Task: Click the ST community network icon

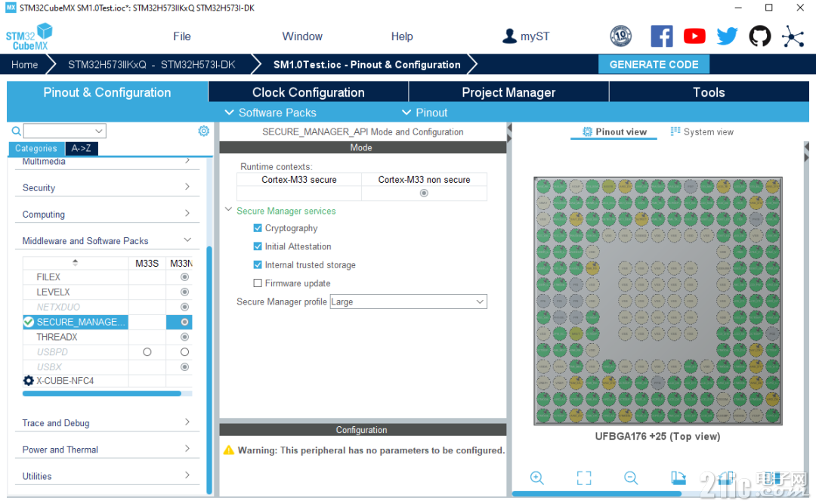Action: [793, 36]
